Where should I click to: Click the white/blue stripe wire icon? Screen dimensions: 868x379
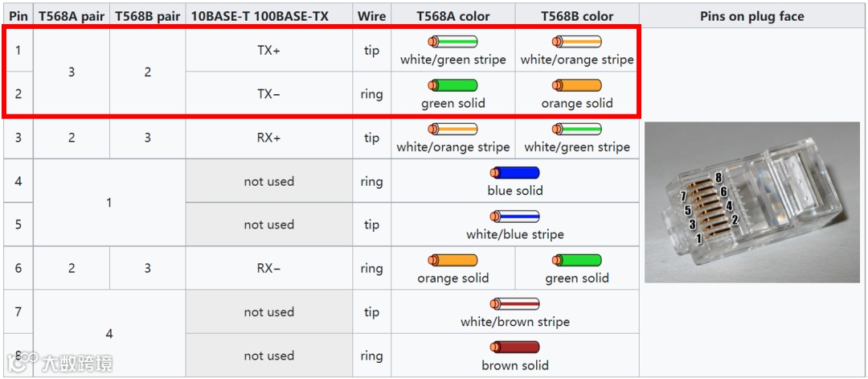[515, 216]
